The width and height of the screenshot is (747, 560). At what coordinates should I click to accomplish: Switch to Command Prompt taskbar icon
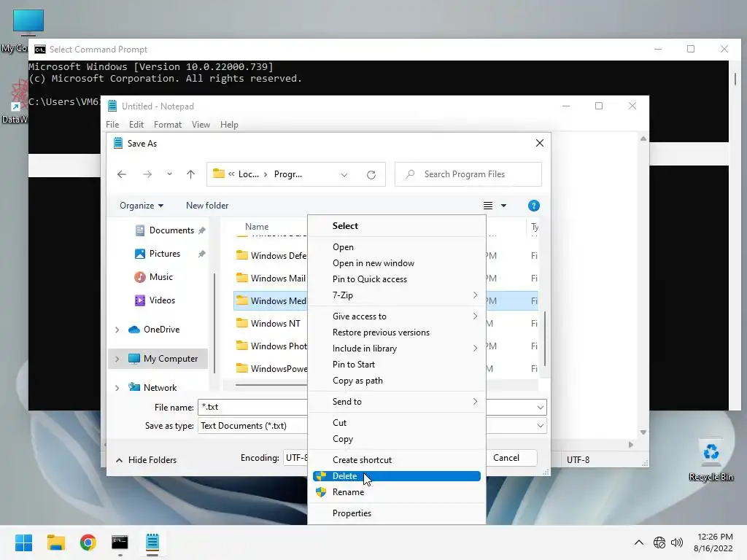120,542
